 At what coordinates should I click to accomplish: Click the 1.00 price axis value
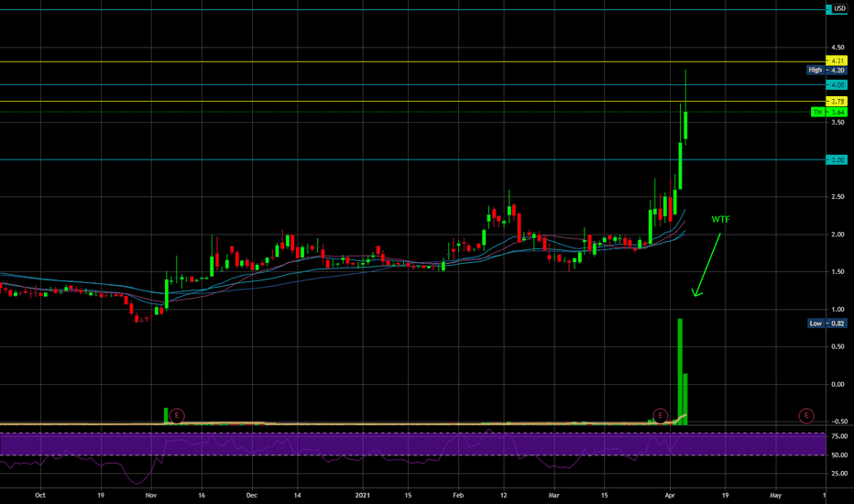838,309
